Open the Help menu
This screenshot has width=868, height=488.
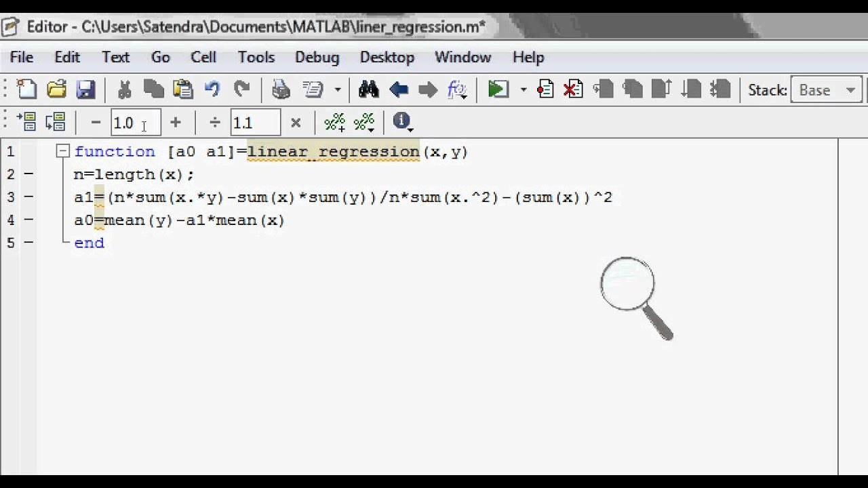(528, 57)
